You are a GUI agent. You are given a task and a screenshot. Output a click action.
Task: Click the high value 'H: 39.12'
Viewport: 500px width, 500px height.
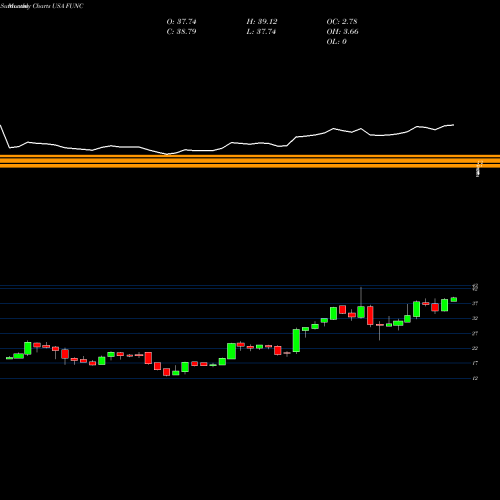coord(262,21)
